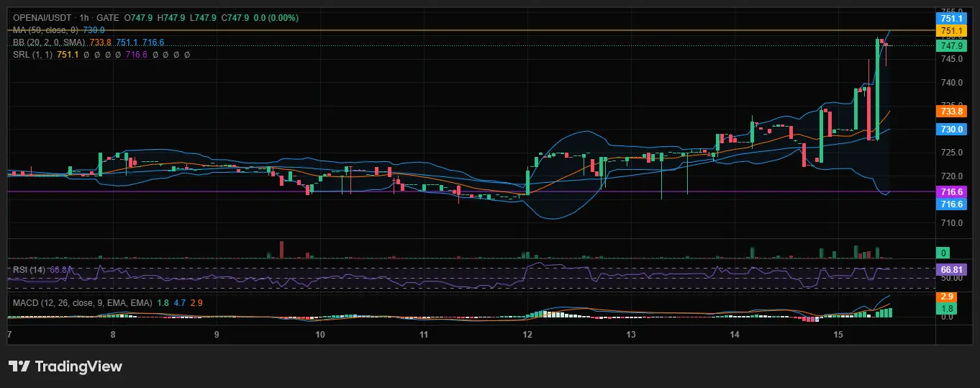
Task: Click the 725.0 price scale value
Action: [950, 153]
